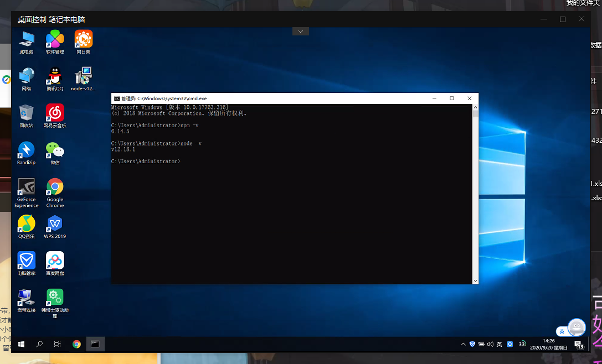The height and width of the screenshot is (364, 602).
Task: Open the 网易云音乐 desktop shortcut
Action: point(55,113)
